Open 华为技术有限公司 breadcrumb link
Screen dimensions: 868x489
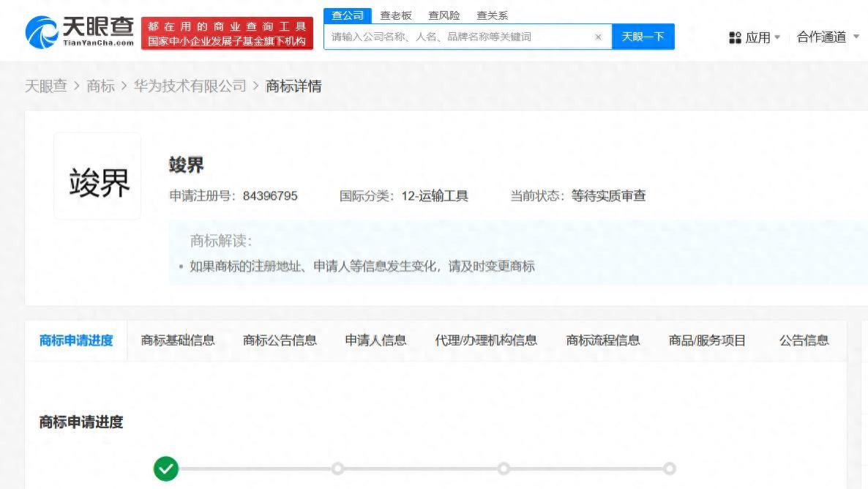(190, 86)
